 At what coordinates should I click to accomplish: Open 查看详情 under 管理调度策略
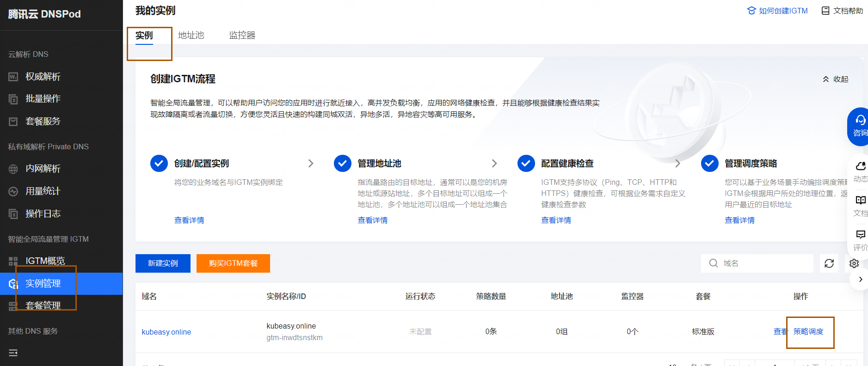[x=740, y=220]
